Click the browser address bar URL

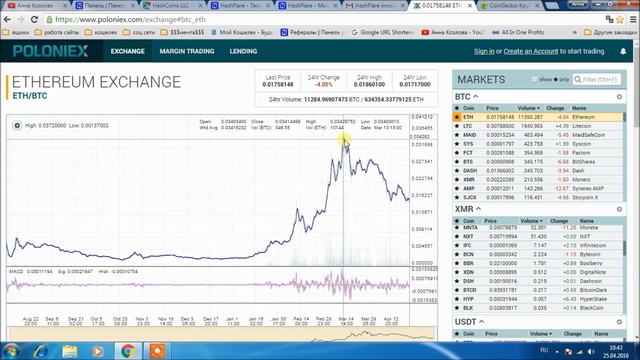tap(131, 20)
